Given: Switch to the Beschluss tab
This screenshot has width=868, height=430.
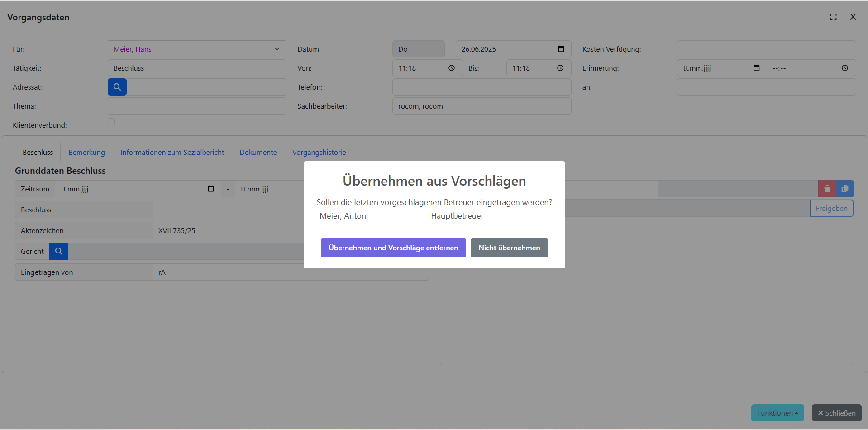Looking at the screenshot, I should pos(38,152).
